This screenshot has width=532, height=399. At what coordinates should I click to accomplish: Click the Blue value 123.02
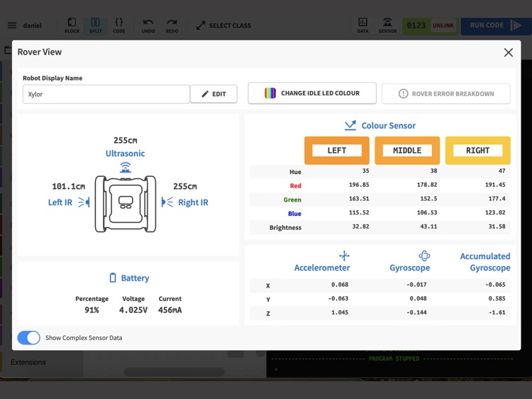[x=495, y=212]
